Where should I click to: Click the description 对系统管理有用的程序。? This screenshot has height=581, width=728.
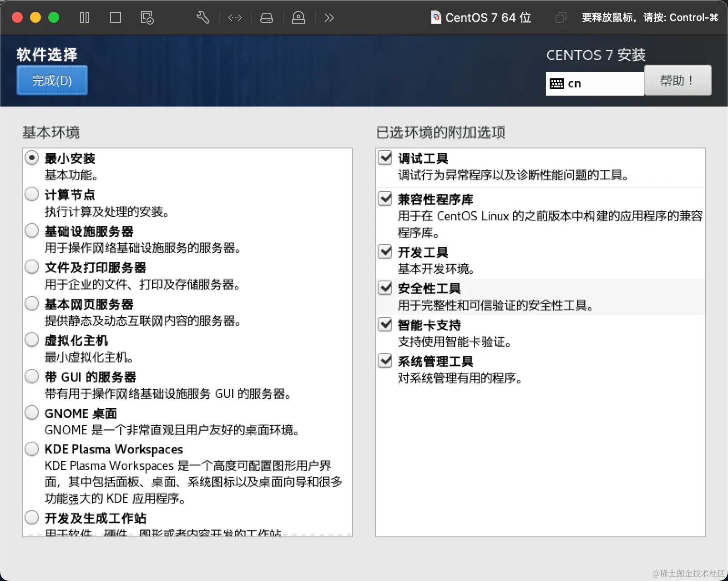coord(460,378)
